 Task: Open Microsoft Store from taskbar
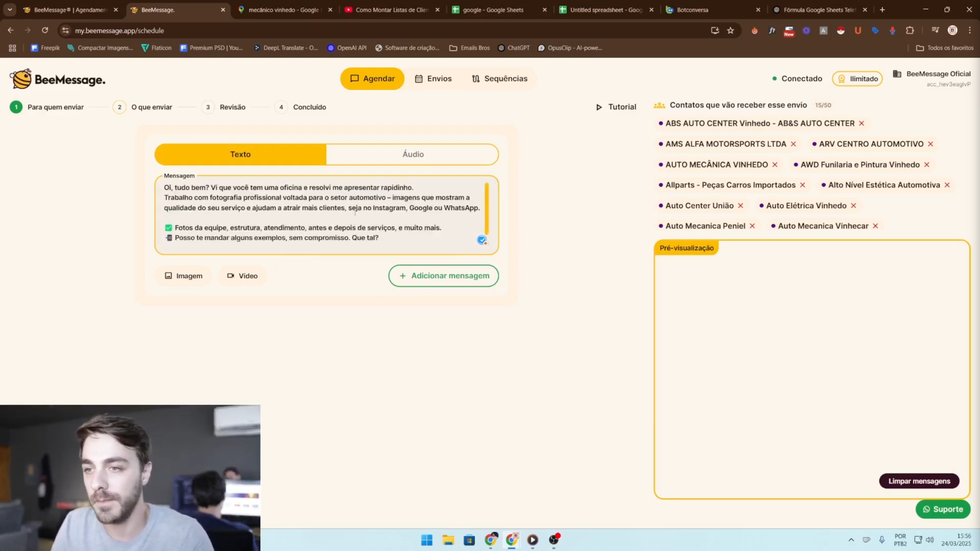tap(469, 540)
